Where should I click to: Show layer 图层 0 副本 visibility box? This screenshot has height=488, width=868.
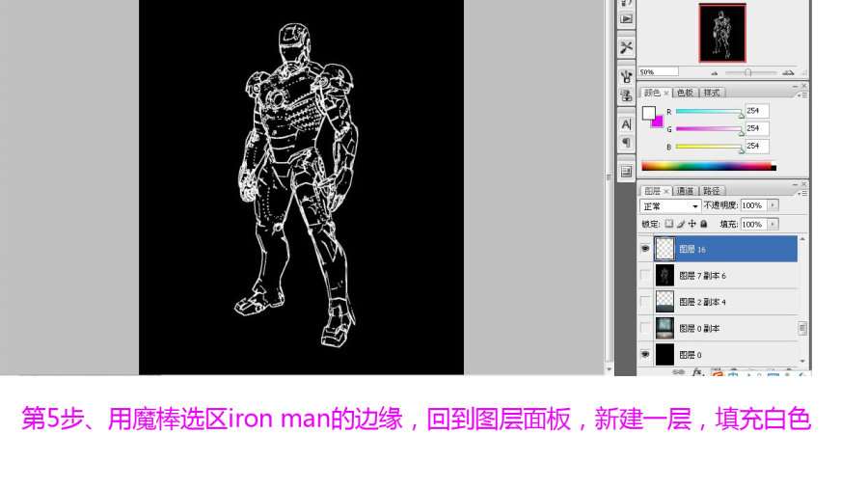tap(645, 328)
